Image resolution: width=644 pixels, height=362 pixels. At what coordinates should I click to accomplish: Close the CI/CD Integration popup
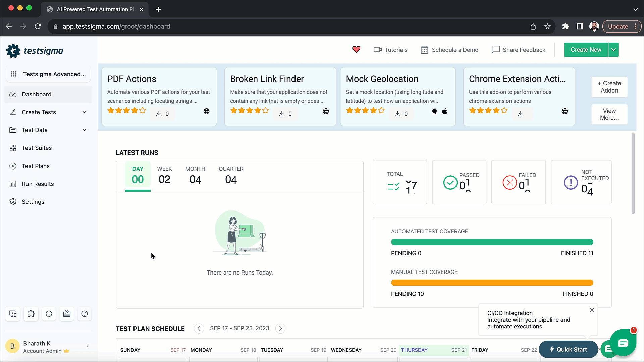(x=592, y=310)
